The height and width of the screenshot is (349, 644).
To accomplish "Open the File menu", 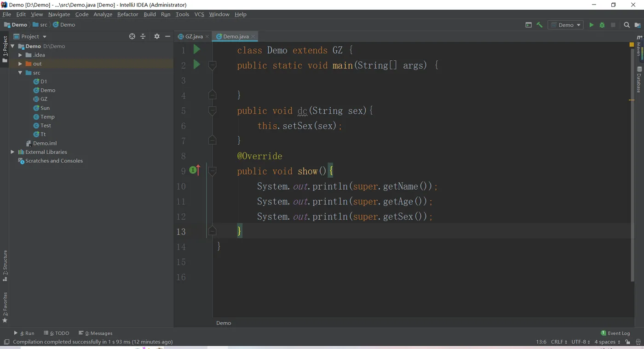I will 7,14.
